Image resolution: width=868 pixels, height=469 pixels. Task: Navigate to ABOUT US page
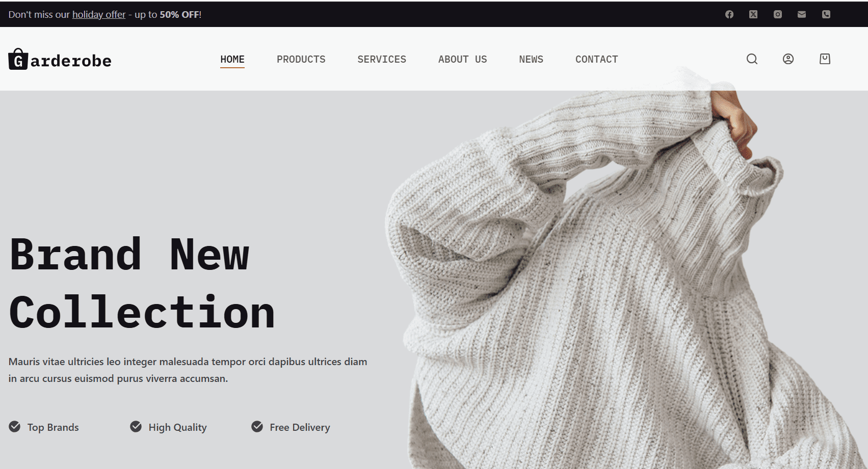[x=463, y=59]
